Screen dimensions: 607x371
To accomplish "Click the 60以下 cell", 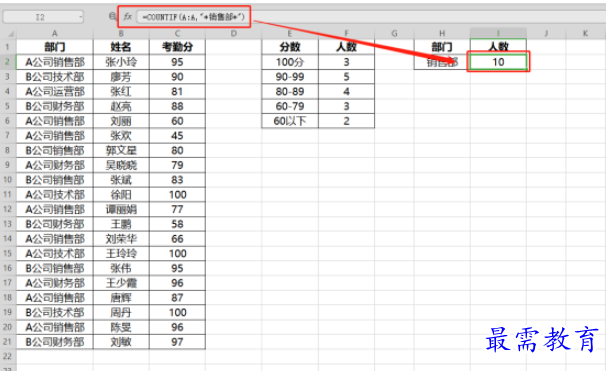I will tap(290, 121).
